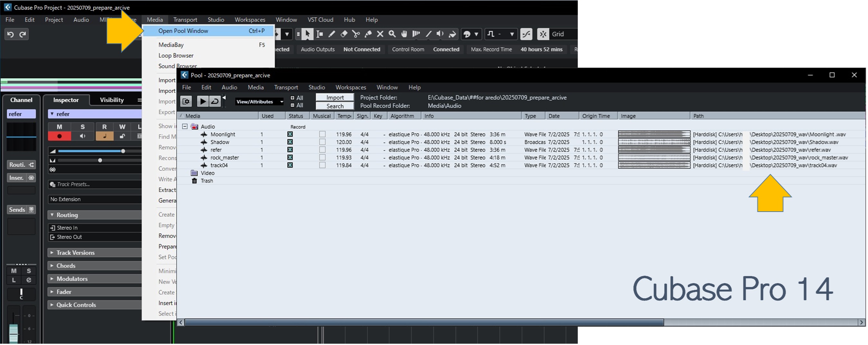The image size is (868, 345).
Task: Click Monitor speaker button in Inspector
Action: (x=83, y=136)
